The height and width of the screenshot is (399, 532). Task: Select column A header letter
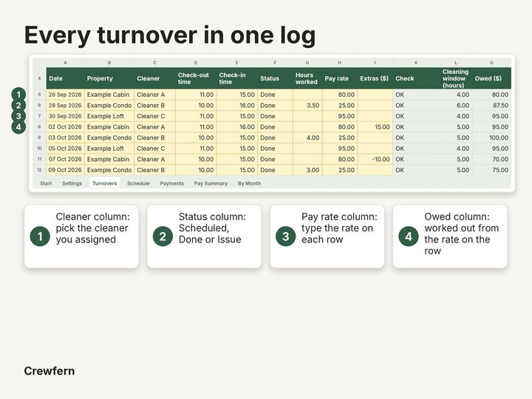coord(66,62)
